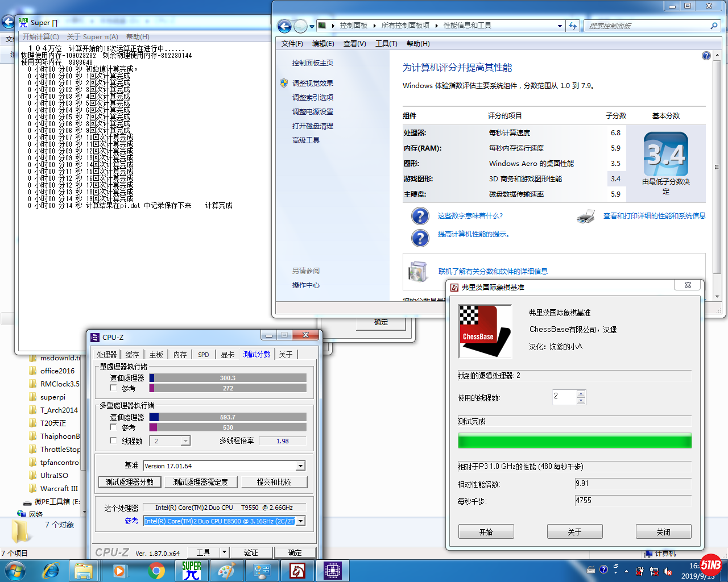Open the 调整电源设置 link
The height and width of the screenshot is (582, 728).
313,112
